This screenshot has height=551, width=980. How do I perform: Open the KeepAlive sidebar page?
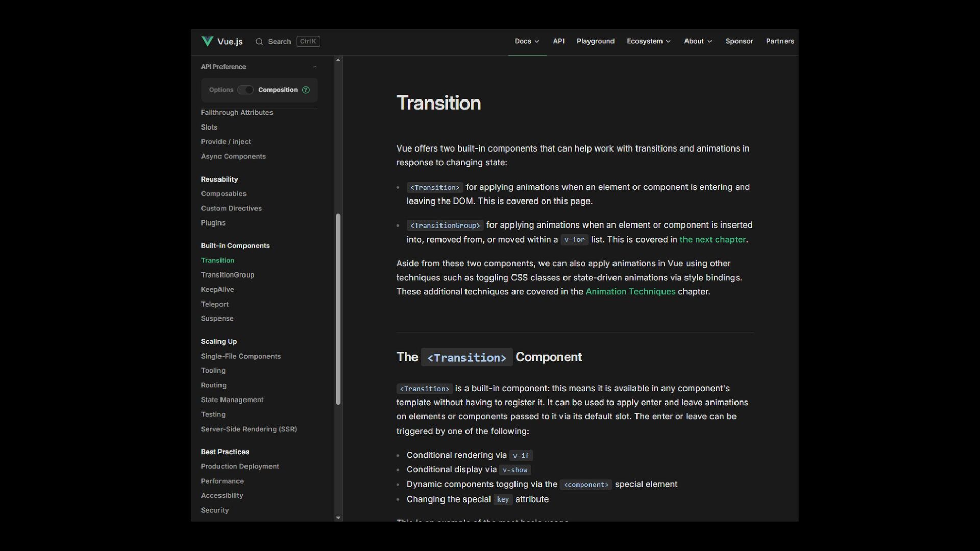pos(217,289)
